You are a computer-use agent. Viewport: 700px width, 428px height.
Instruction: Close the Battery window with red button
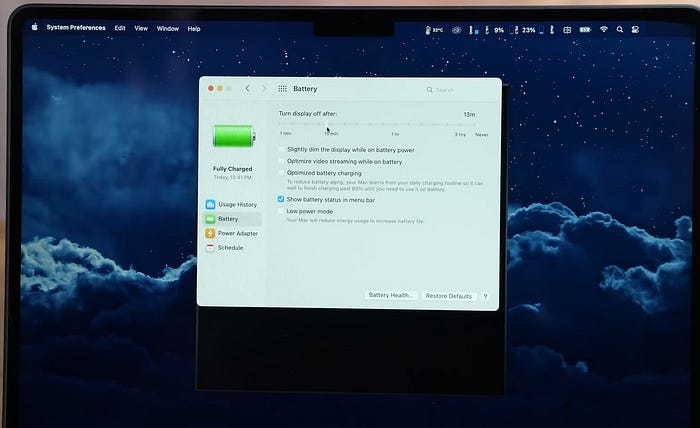211,88
